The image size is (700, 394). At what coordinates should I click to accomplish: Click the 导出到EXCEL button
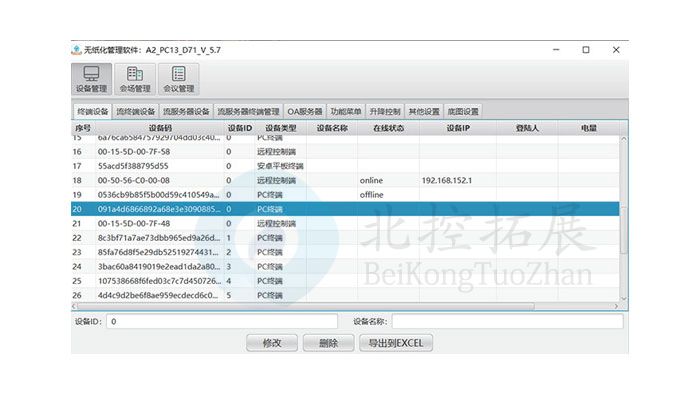point(396,343)
